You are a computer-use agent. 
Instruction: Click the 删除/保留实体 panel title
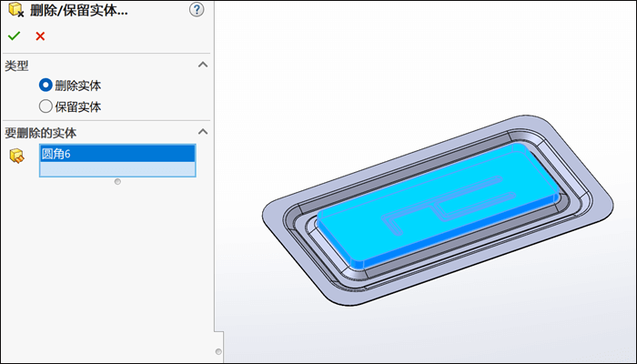[x=79, y=11]
